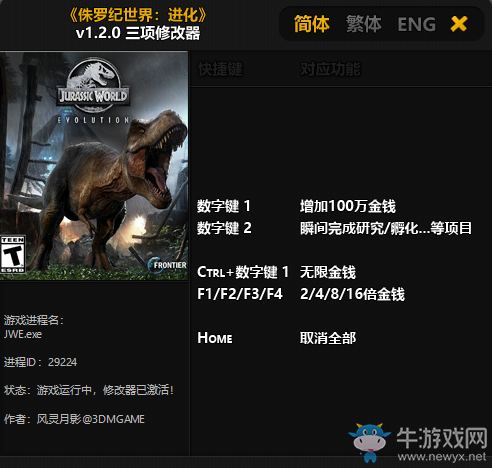Click 取消全部 to cancel all cheats
The image size is (492, 468).
tap(328, 338)
